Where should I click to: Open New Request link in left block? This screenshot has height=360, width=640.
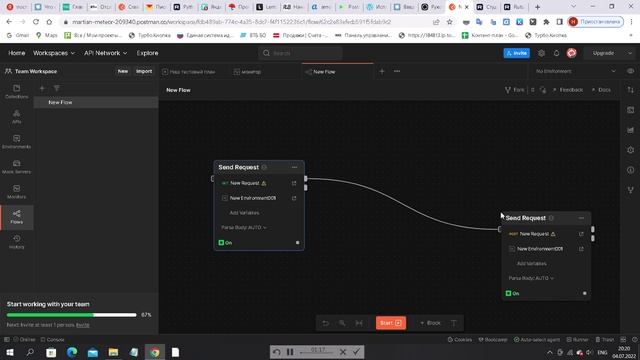click(x=294, y=183)
